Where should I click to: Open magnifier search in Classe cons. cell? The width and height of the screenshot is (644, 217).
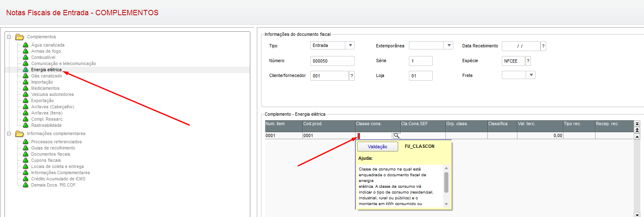click(396, 135)
